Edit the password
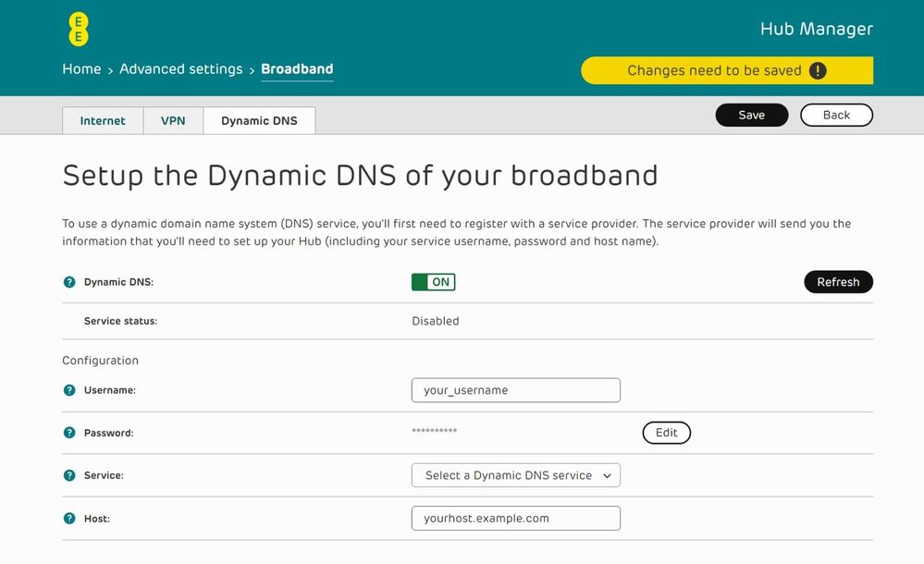This screenshot has height=564, width=924. [x=666, y=433]
